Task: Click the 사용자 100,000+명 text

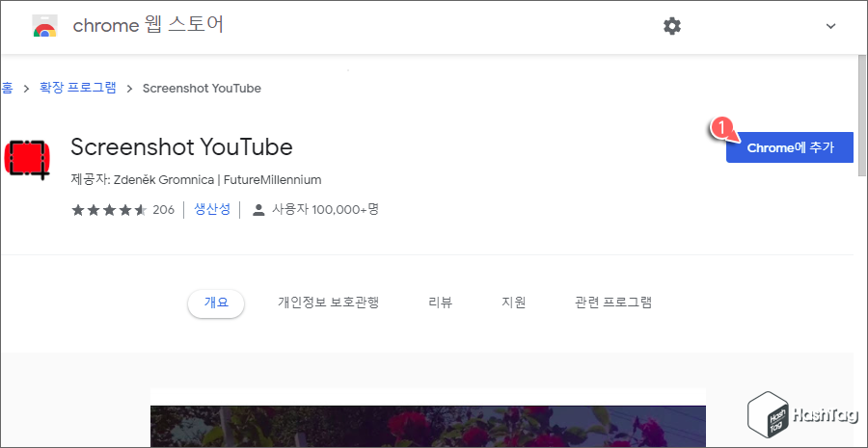Action: coord(325,210)
